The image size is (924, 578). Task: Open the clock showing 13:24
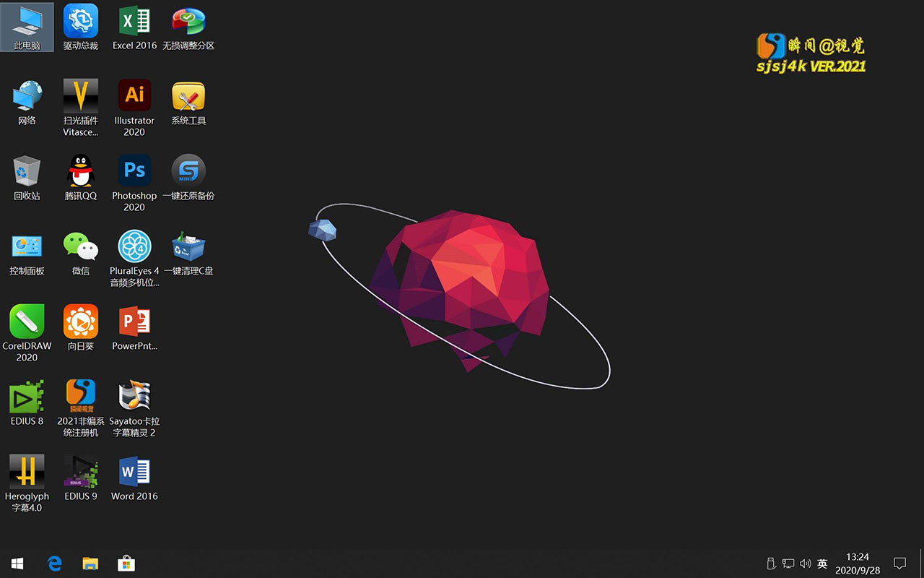(x=858, y=564)
